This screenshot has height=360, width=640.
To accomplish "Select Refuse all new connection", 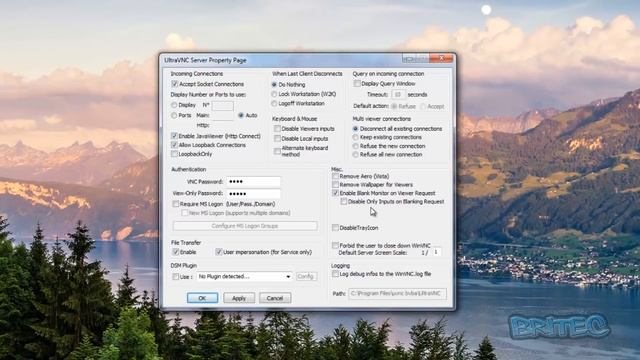I will tap(356, 155).
